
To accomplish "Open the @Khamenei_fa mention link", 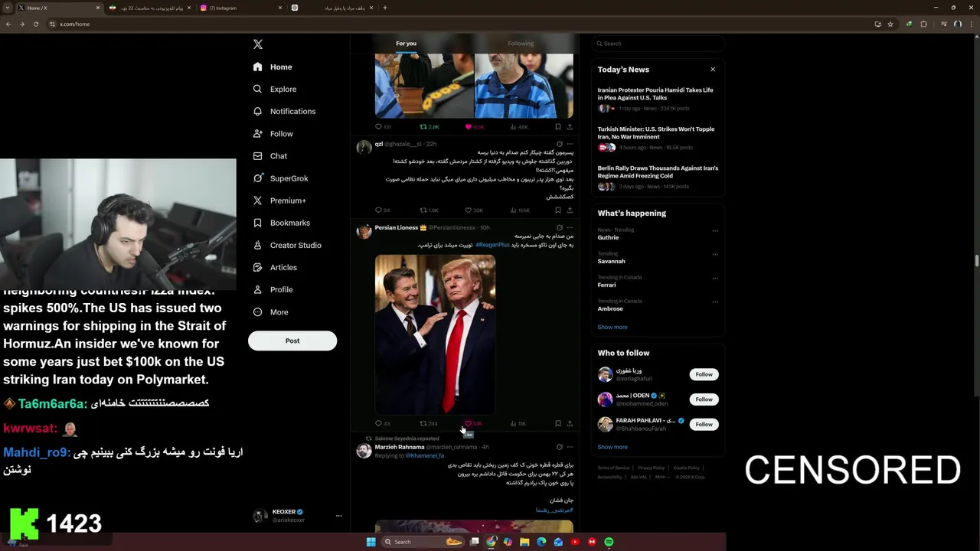I will click(x=425, y=455).
